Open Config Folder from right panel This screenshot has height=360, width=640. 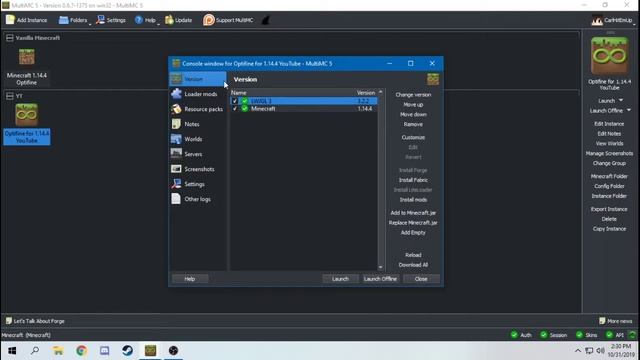pos(609,186)
